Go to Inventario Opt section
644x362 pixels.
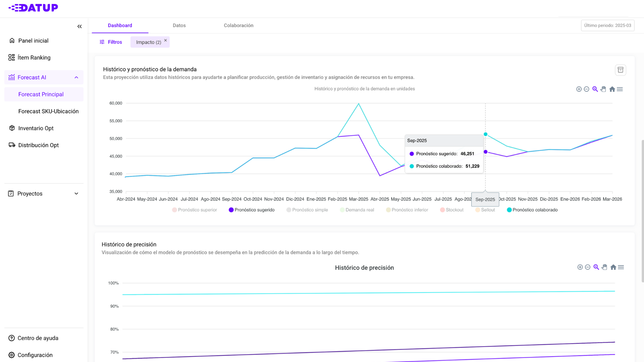[x=36, y=128]
